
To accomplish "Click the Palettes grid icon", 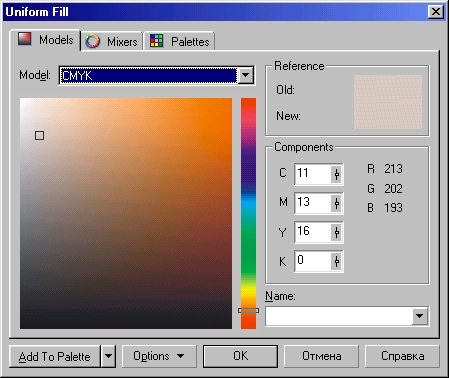I will 156,41.
